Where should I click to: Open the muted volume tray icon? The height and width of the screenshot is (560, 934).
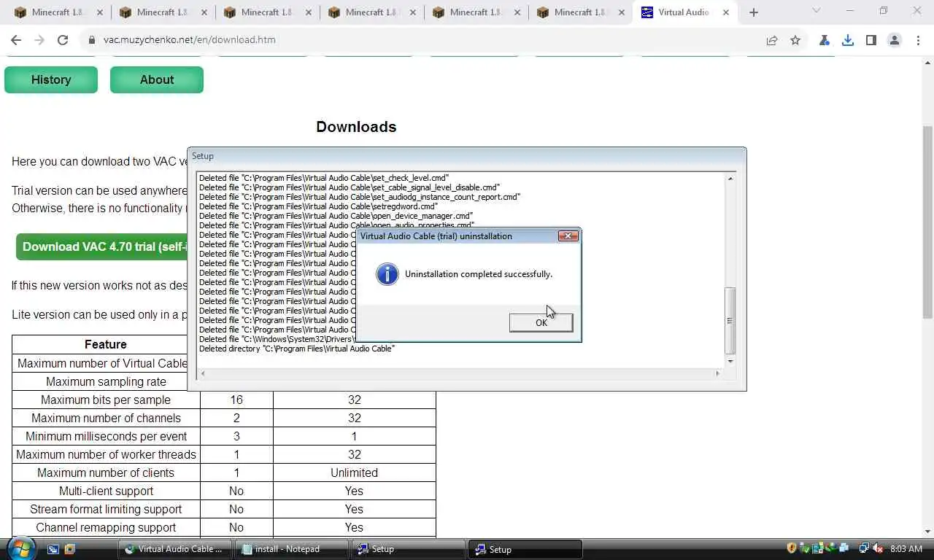pos(877,548)
